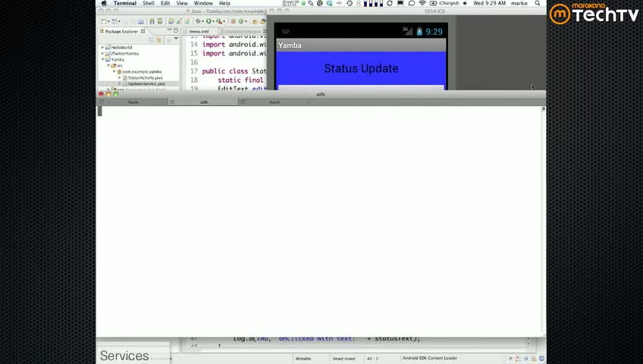This screenshot has width=643, height=364.
Task: Click the New Java Class icon
Action: tap(241, 21)
